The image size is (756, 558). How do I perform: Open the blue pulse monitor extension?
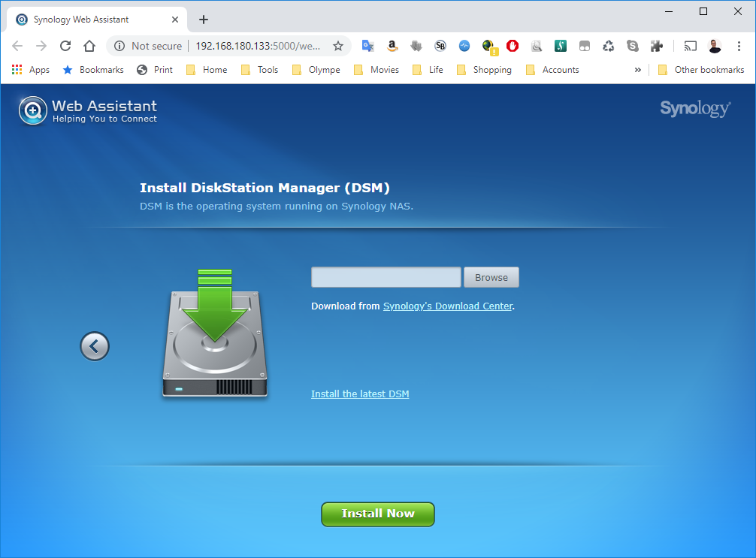coord(464,46)
